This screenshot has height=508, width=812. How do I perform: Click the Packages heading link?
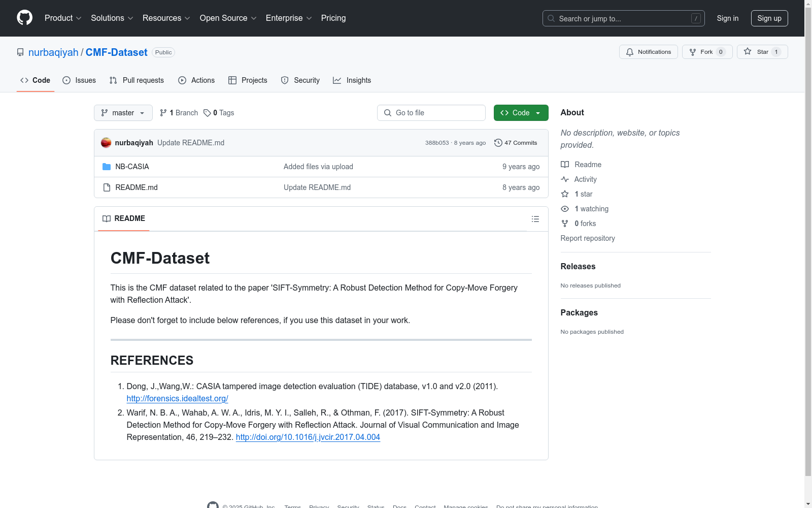point(579,313)
